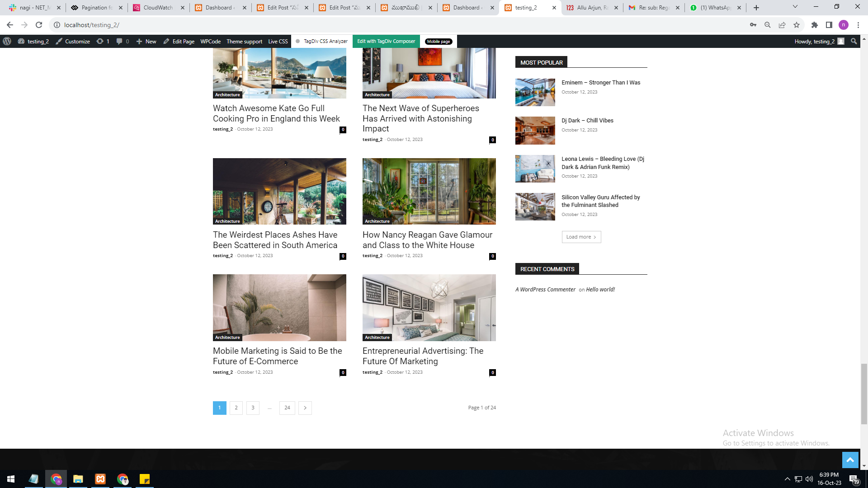Open the notification center icon

tap(854, 479)
